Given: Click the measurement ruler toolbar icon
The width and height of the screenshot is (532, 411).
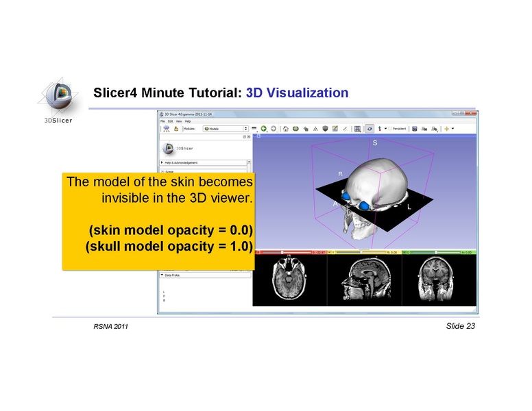Looking at the screenshot, I should pyautogui.click(x=345, y=129).
